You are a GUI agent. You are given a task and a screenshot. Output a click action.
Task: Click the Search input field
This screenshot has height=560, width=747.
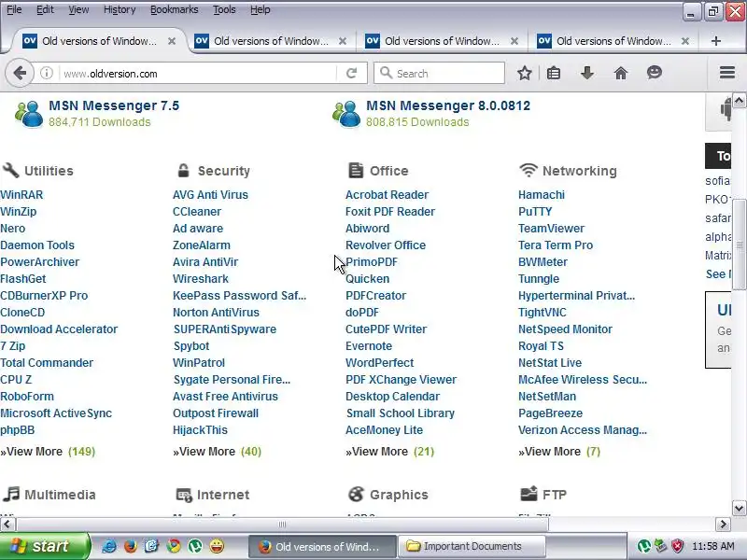[x=439, y=74]
